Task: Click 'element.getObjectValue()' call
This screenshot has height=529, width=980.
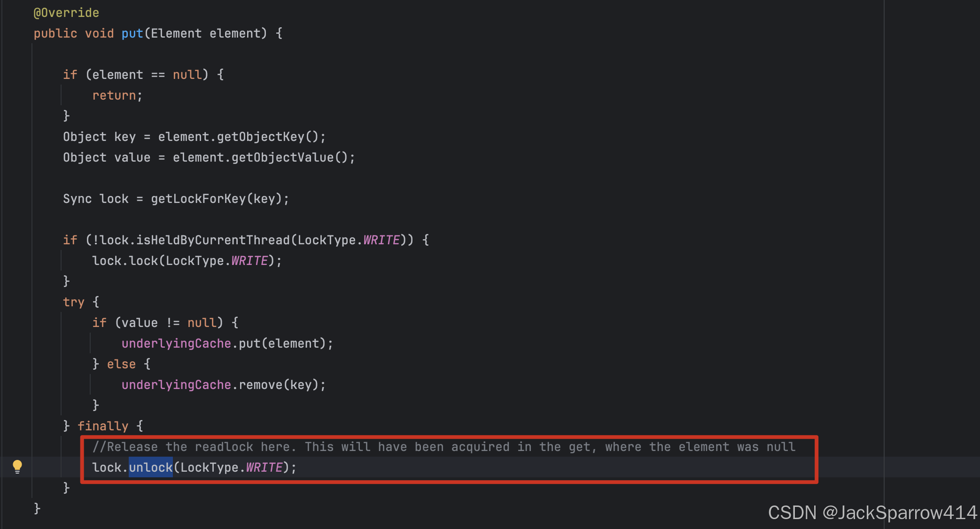Action: pyautogui.click(x=260, y=157)
